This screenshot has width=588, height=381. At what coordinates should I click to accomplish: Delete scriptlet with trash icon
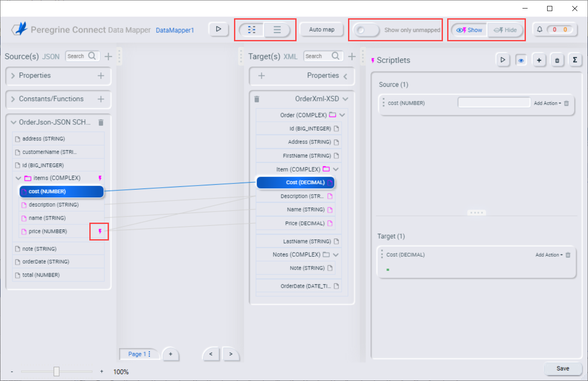[x=557, y=60]
